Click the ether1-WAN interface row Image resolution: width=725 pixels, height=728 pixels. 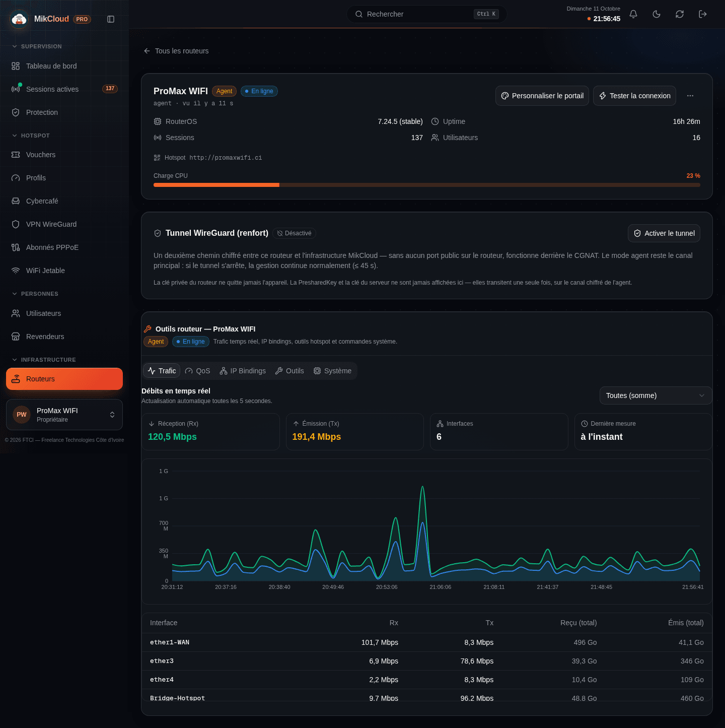pos(427,642)
